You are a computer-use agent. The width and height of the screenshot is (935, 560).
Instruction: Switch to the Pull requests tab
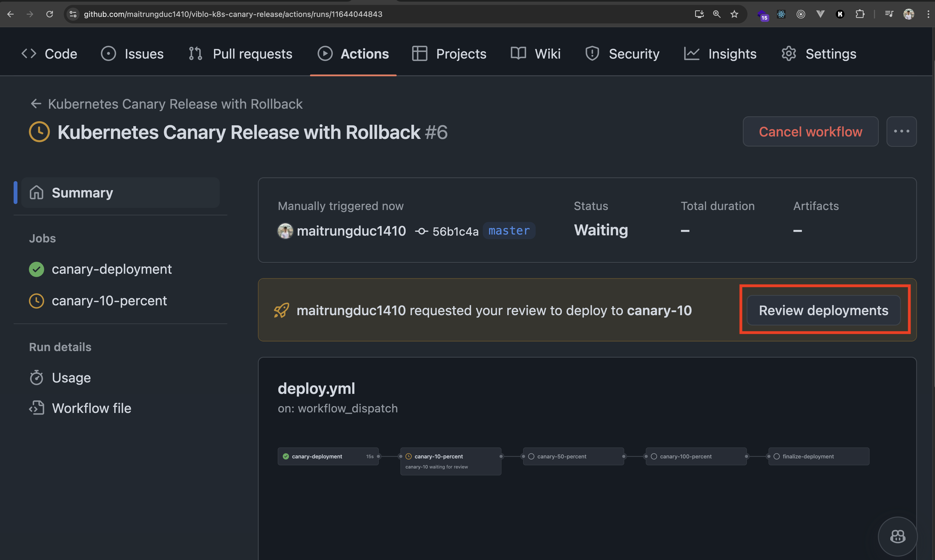pos(252,54)
